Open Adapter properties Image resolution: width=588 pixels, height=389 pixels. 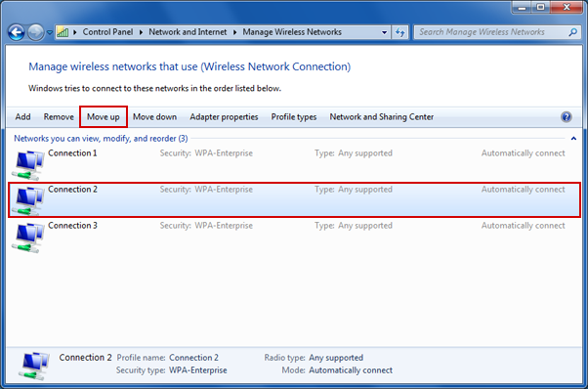(224, 117)
